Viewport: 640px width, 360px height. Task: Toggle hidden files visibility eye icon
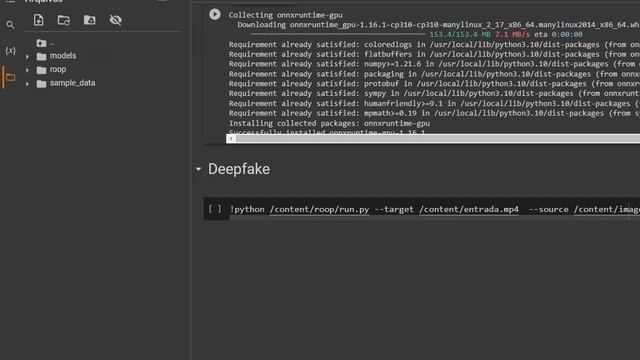pos(116,20)
